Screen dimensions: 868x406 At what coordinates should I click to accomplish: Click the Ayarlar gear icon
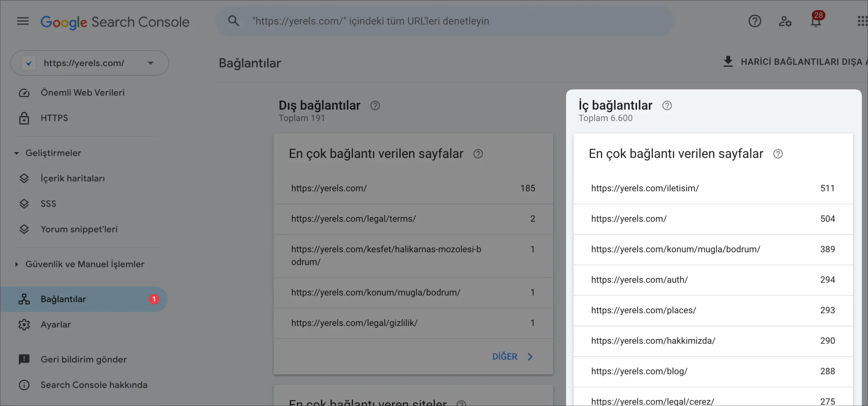pyautogui.click(x=24, y=325)
